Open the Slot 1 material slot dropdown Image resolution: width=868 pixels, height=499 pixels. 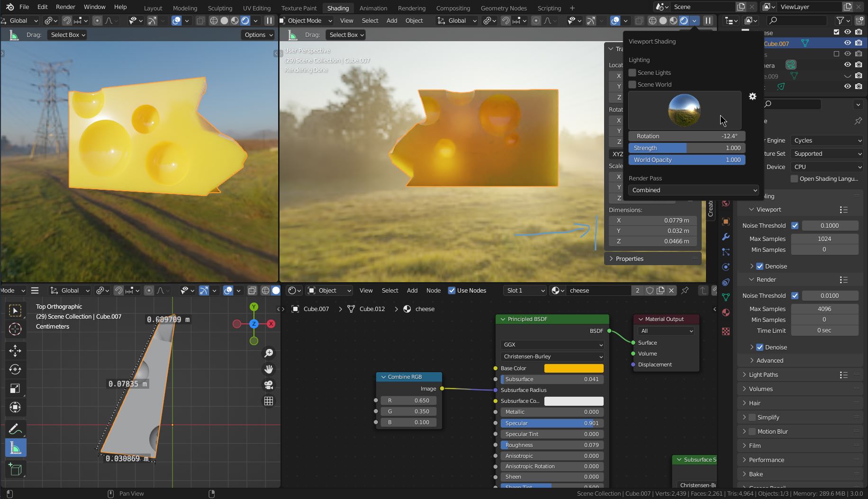click(x=525, y=291)
